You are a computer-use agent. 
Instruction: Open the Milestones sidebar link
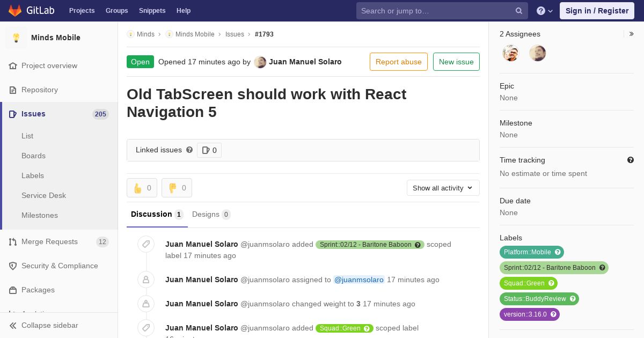40,215
